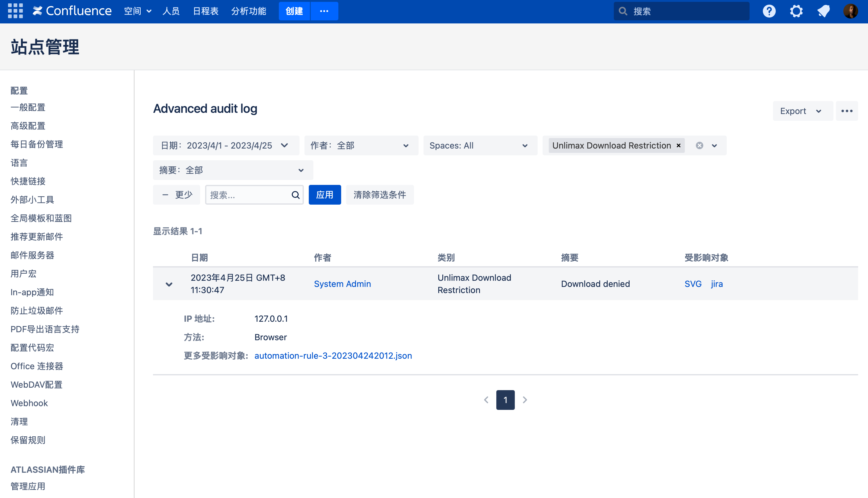Open the user profile avatar
868x498 pixels.
850,11
